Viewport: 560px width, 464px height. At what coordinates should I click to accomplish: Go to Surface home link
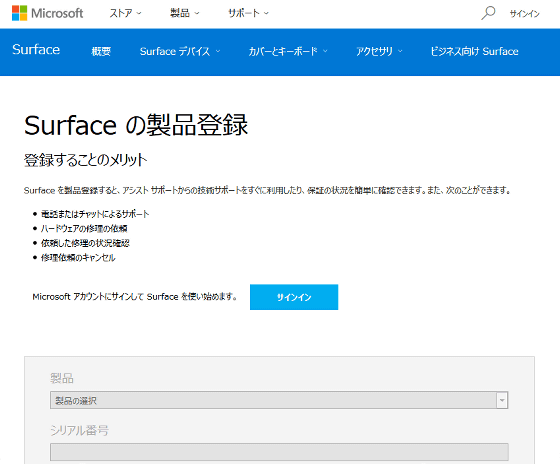pos(36,50)
